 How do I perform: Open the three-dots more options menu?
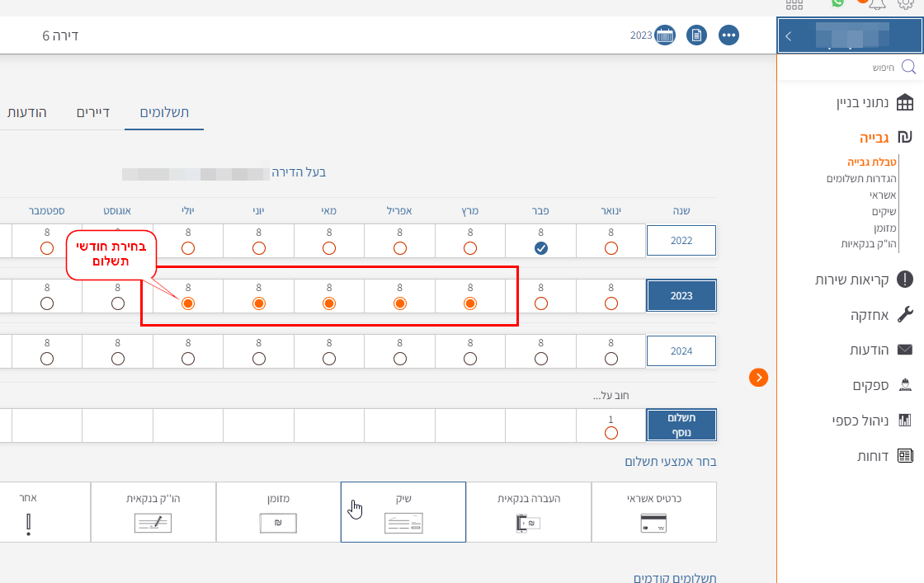click(729, 35)
